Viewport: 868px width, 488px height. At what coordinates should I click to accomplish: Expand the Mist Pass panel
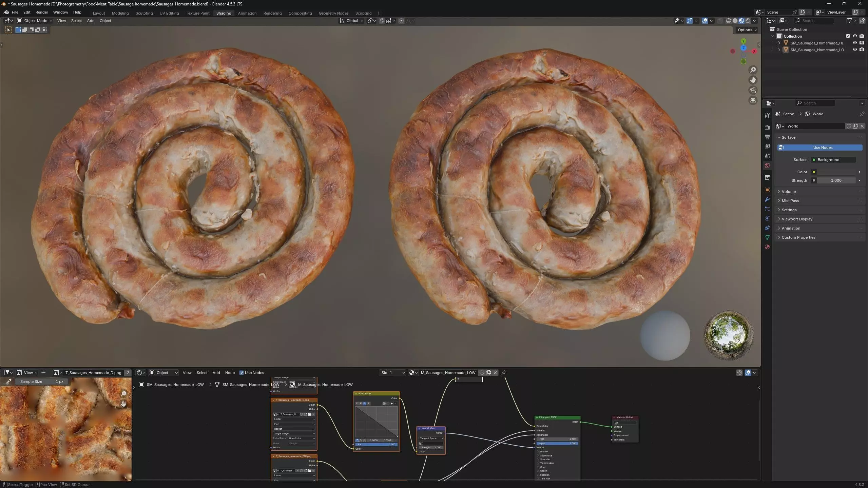pos(819,201)
